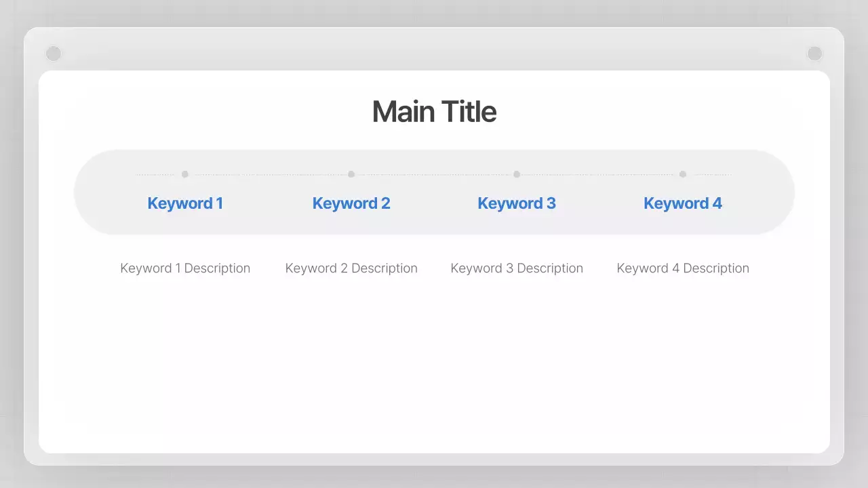Click the Keyword 3 blue text

[x=517, y=203]
